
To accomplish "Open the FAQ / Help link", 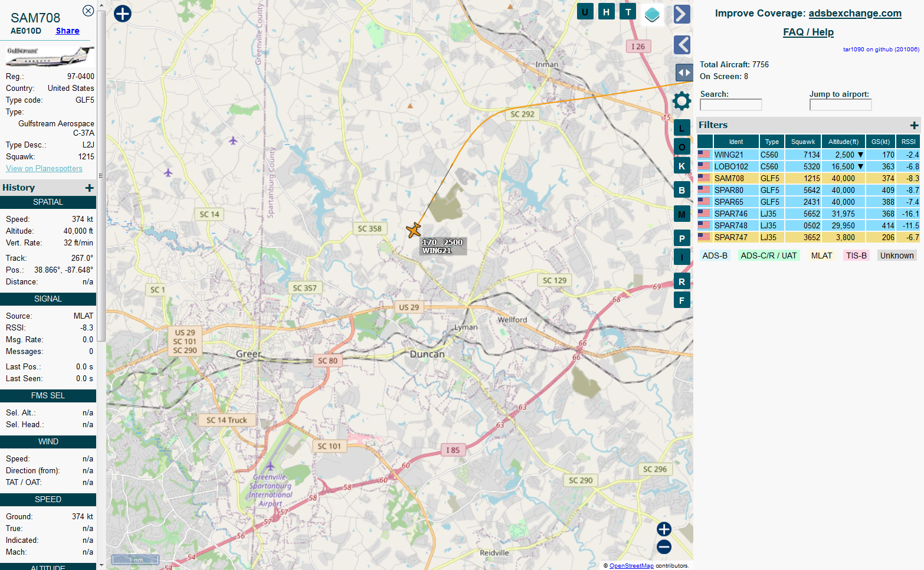I will [x=808, y=32].
